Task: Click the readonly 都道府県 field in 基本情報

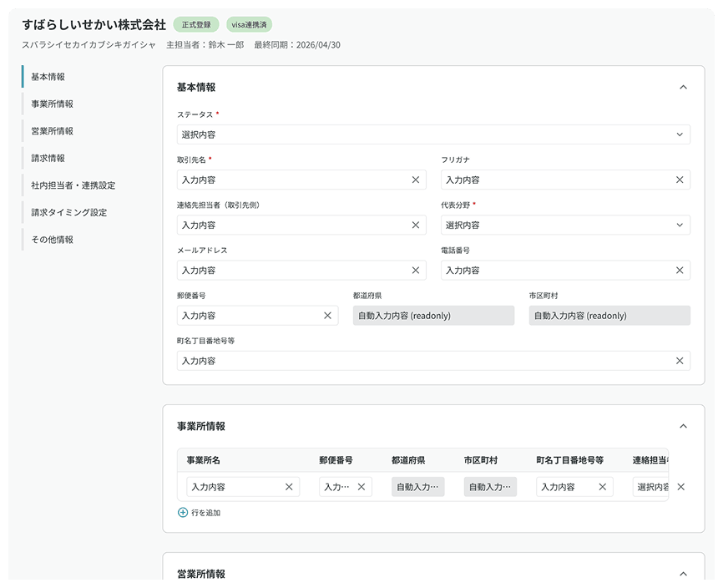Action: pos(433,316)
